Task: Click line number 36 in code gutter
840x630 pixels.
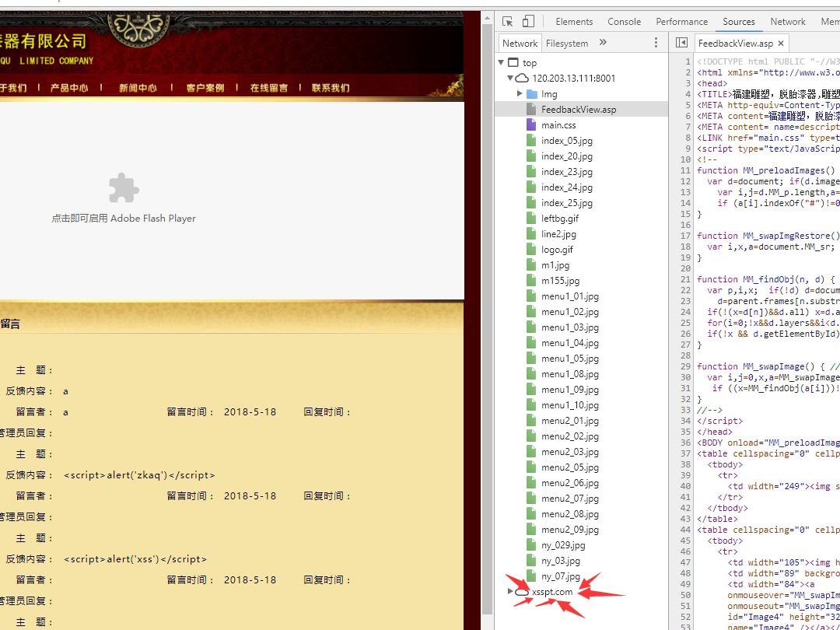Action: (686, 443)
